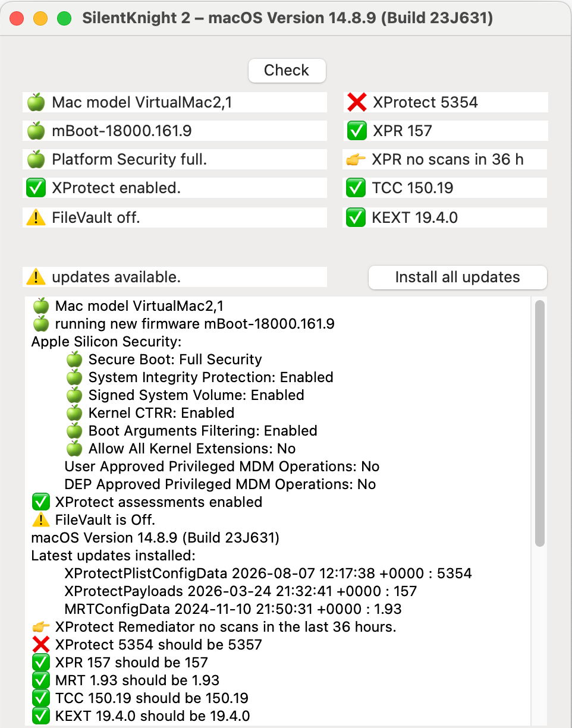This screenshot has height=728, width=572.
Task: Click warning icon beside updates available
Action: (36, 277)
